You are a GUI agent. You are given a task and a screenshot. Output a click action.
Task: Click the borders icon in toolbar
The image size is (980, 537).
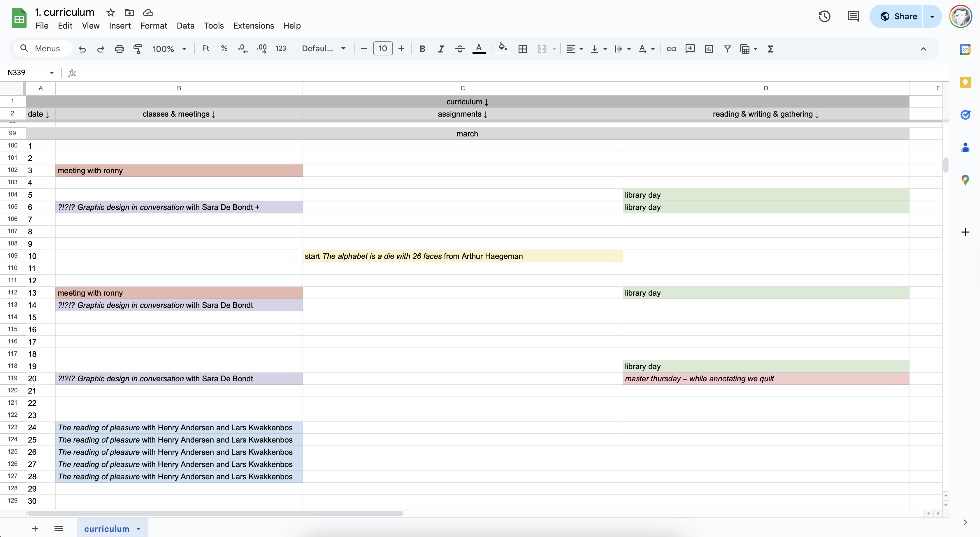[x=522, y=49]
